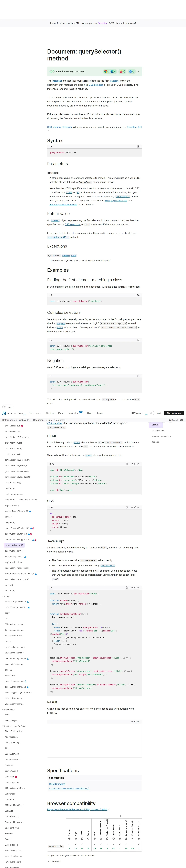Screen dimensions: 186x868
Task: Collapse Related pages for DOM section
Action: tap(3, 726)
